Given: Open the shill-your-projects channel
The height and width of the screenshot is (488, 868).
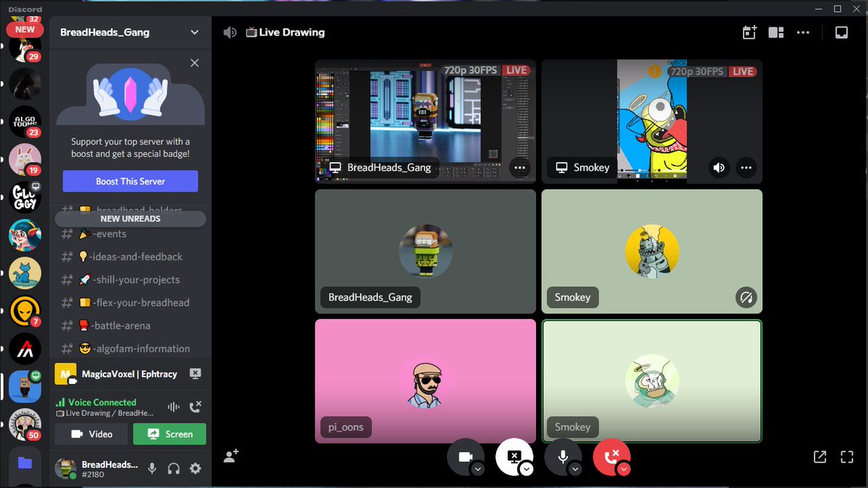Looking at the screenshot, I should click(130, 280).
